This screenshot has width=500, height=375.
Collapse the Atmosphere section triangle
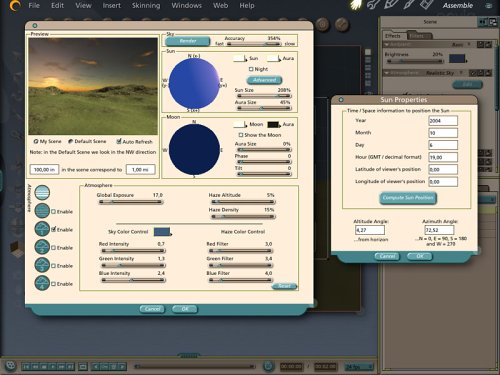pyautogui.click(x=387, y=73)
